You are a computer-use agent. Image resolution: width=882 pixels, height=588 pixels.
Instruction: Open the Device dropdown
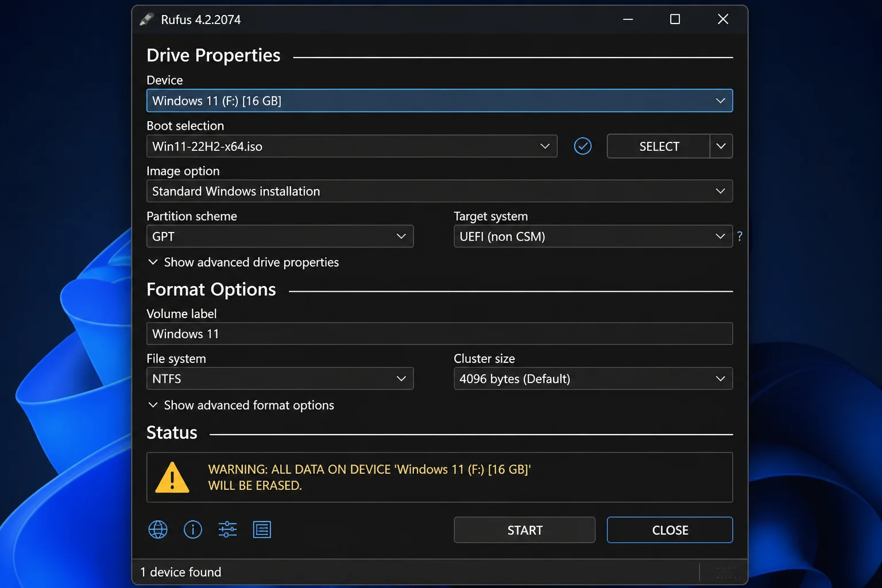(439, 100)
